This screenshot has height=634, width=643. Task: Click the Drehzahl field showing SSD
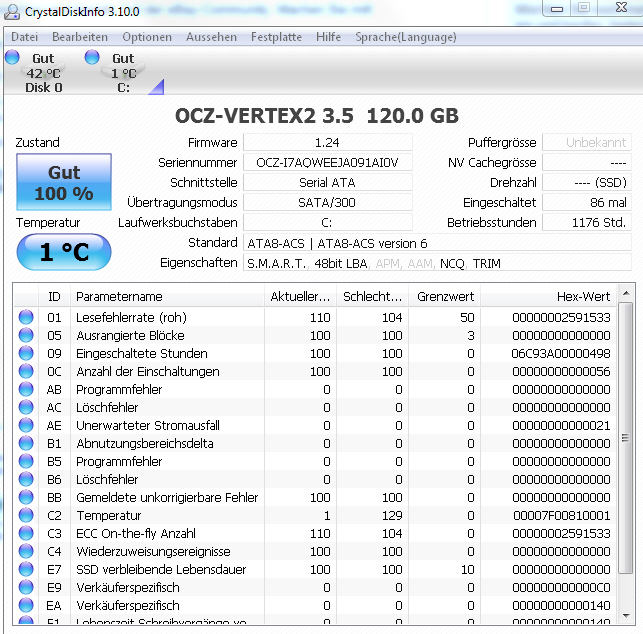[587, 182]
